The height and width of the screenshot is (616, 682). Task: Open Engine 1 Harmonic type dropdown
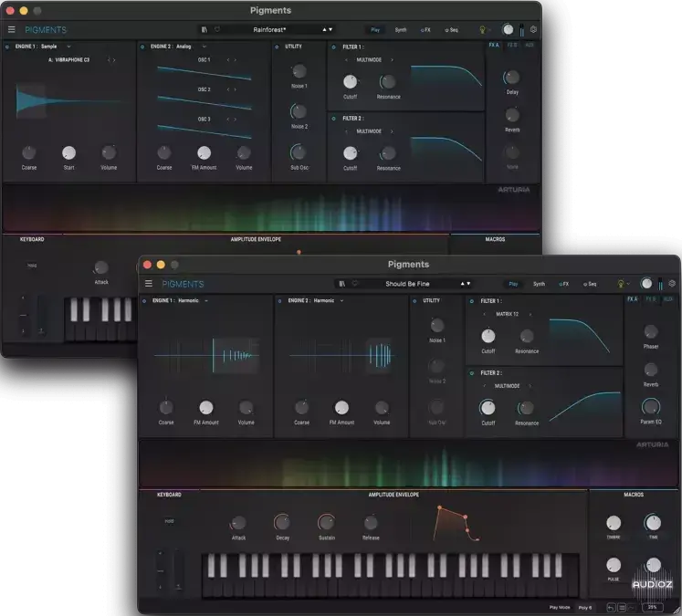(206, 300)
